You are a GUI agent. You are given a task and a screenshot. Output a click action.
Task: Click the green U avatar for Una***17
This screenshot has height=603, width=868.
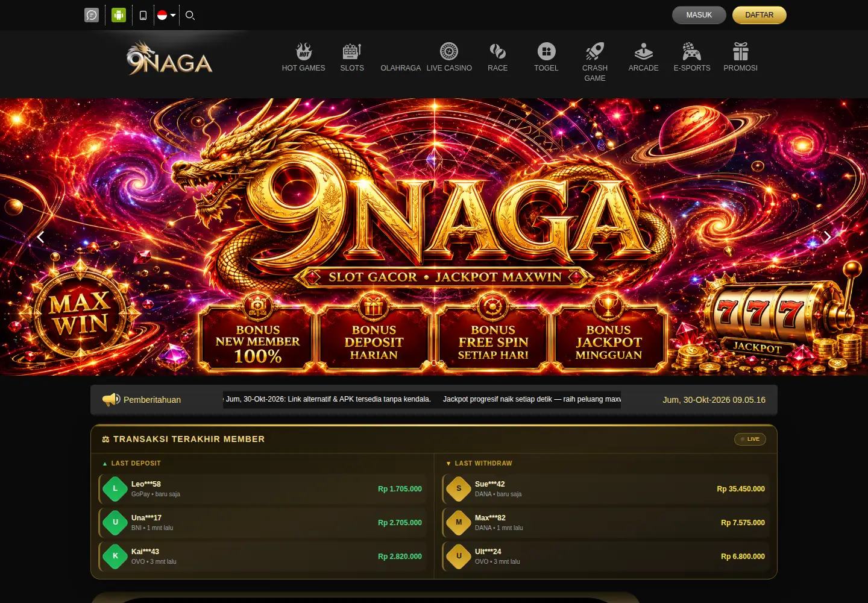[115, 522]
